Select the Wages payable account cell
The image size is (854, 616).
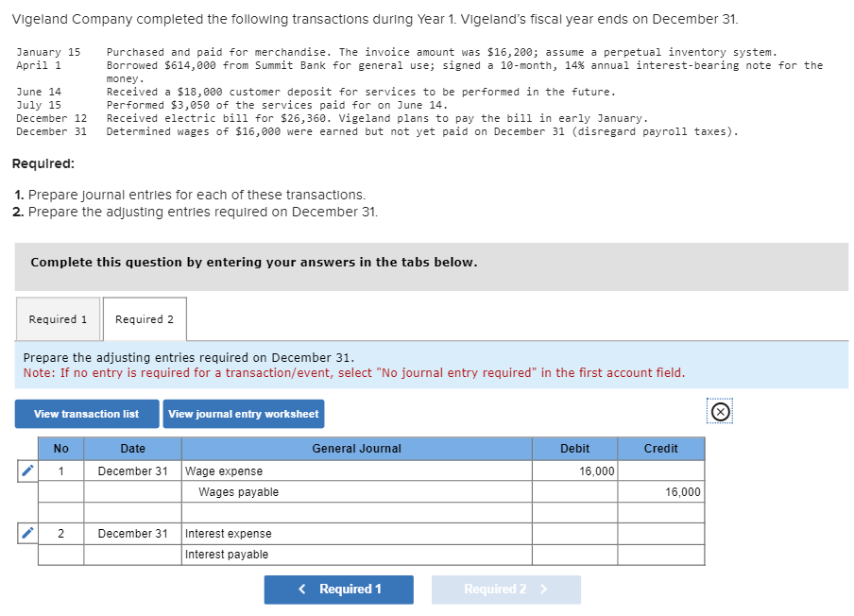pos(357,492)
